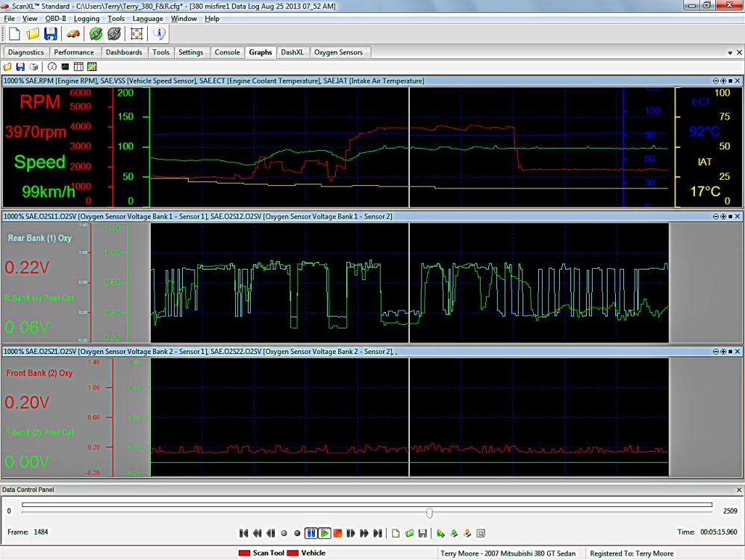Switch to the Dashboards tab
The width and height of the screenshot is (745, 560).
123,52
